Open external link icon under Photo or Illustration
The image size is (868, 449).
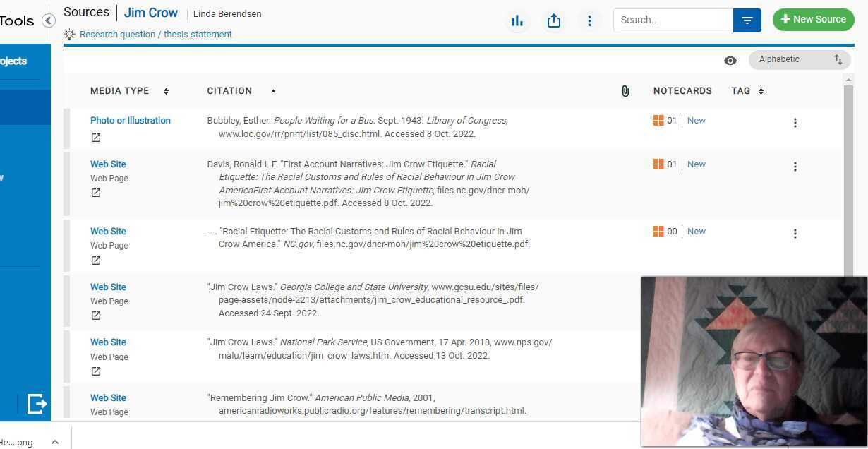click(95, 138)
